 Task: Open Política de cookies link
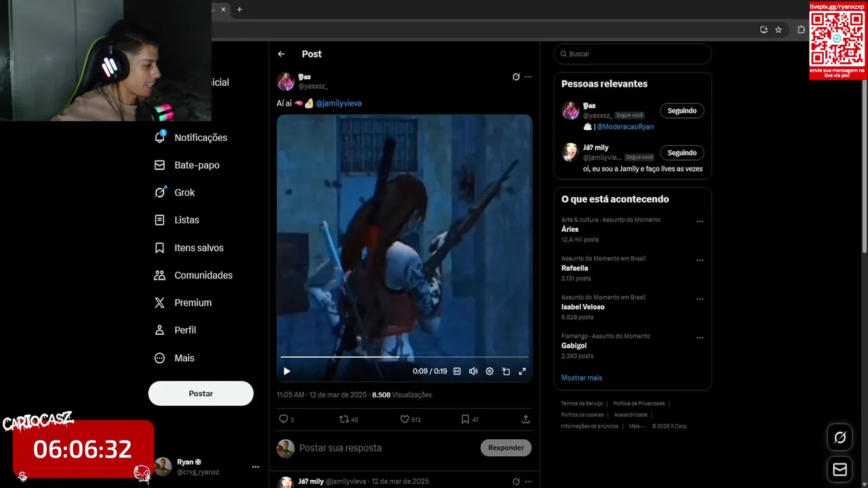point(583,415)
